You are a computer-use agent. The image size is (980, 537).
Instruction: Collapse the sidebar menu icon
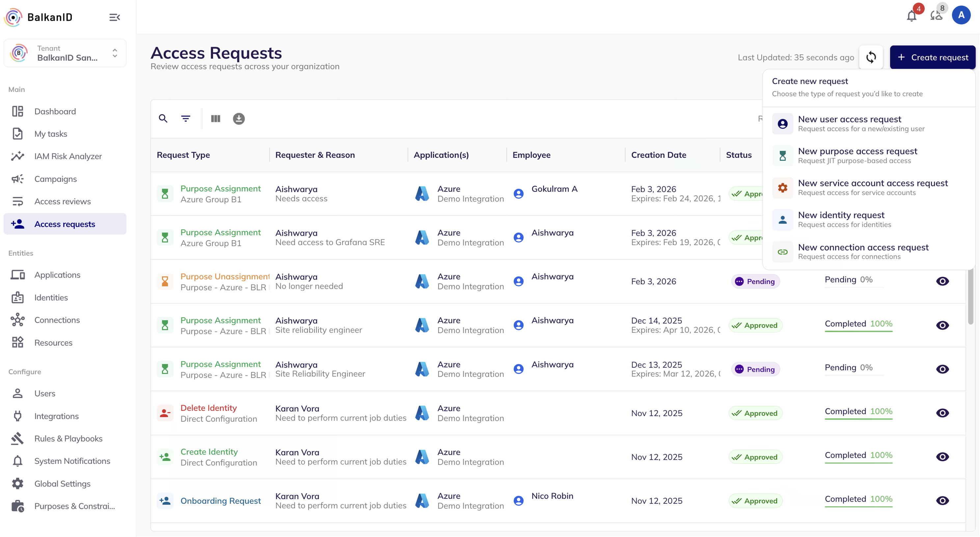pos(115,17)
